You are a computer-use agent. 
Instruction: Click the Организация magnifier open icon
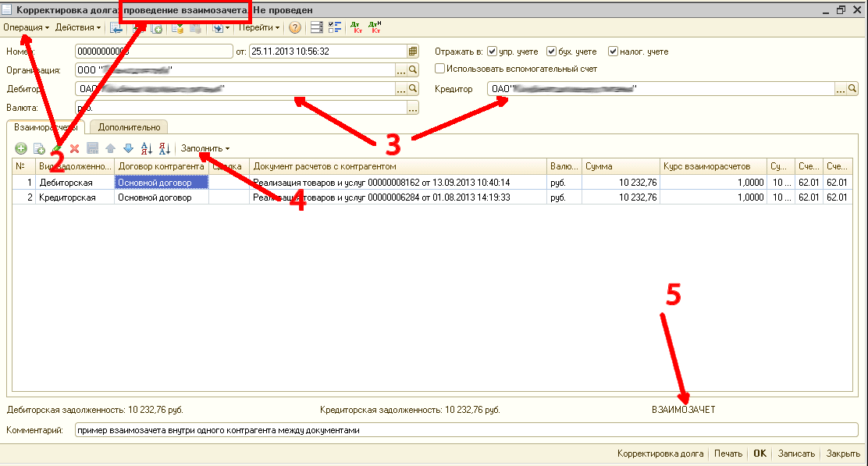(413, 70)
